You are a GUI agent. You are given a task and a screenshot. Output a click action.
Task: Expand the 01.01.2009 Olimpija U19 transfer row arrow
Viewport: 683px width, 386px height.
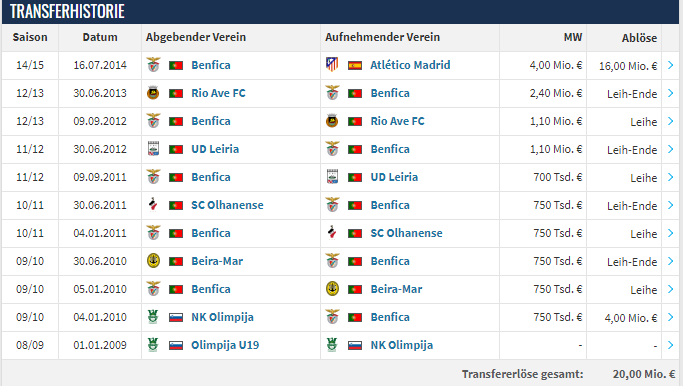tap(671, 345)
